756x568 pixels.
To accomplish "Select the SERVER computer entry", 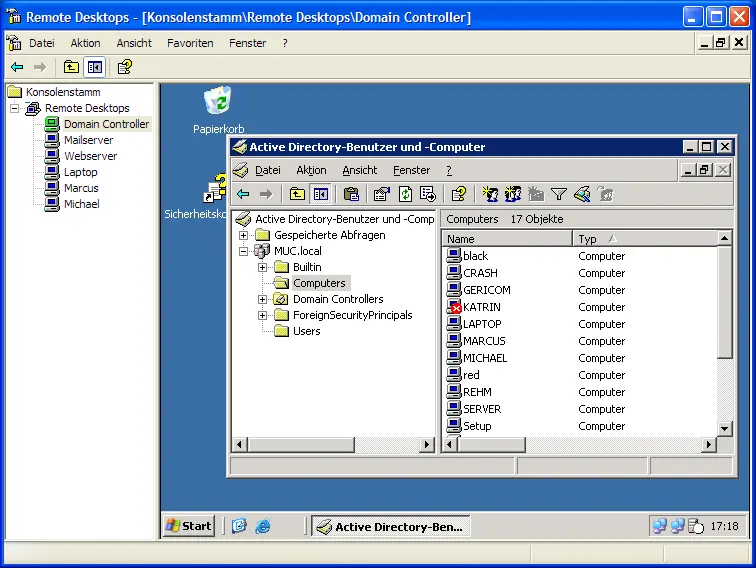I will 482,409.
